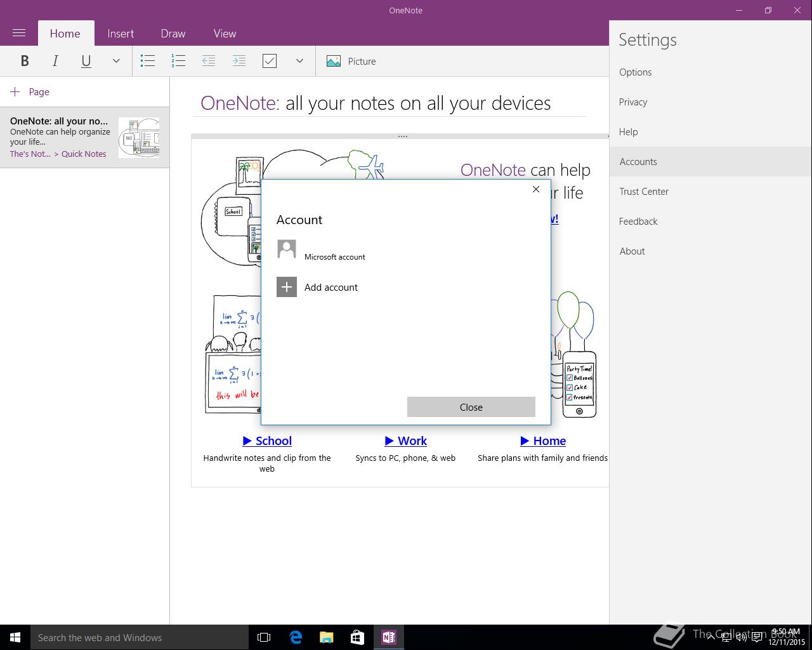Click the Microsoft account avatar icon
This screenshot has height=650, width=812.
pos(287,249)
